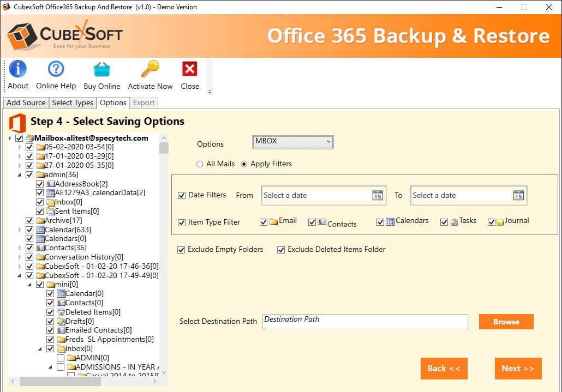
Task: Select the All Mails radio button
Action: (x=200, y=164)
